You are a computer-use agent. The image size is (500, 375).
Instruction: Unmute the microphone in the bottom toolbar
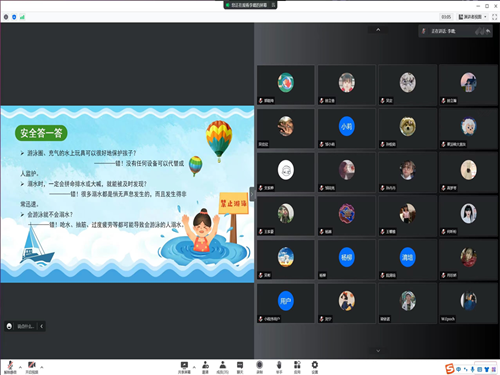[x=10, y=367]
